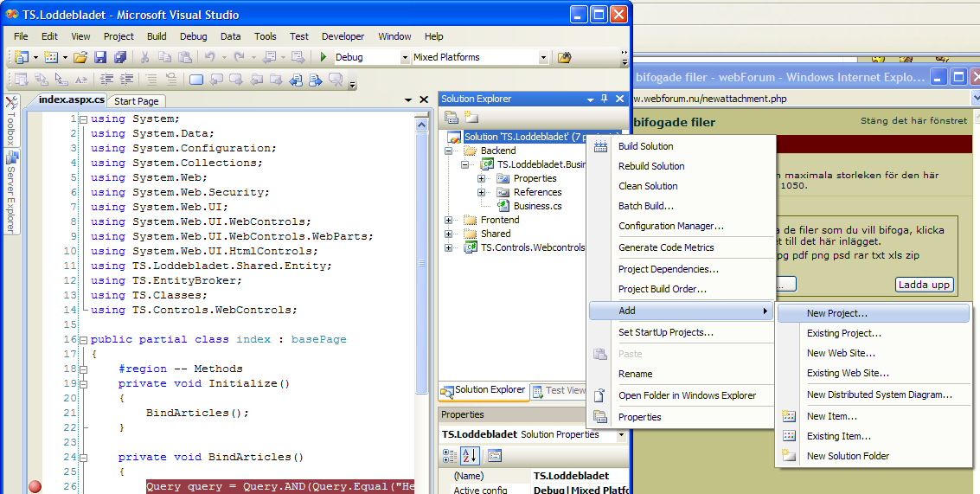Expand the Shared folder node
The image size is (980, 494).
448,234
